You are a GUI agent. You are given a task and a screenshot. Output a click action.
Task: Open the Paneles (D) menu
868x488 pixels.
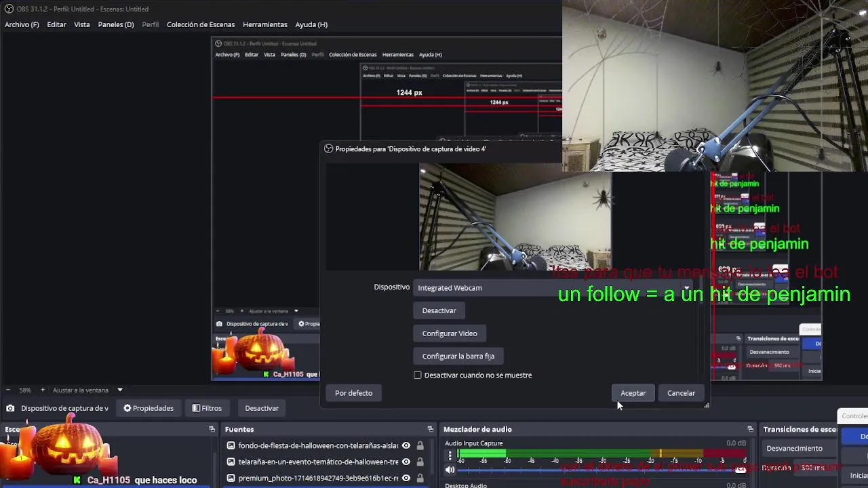point(116,24)
